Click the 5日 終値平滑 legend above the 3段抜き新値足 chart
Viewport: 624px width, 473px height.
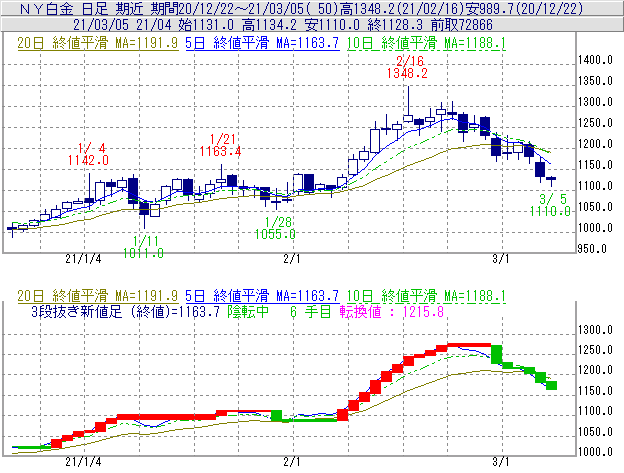[262, 296]
